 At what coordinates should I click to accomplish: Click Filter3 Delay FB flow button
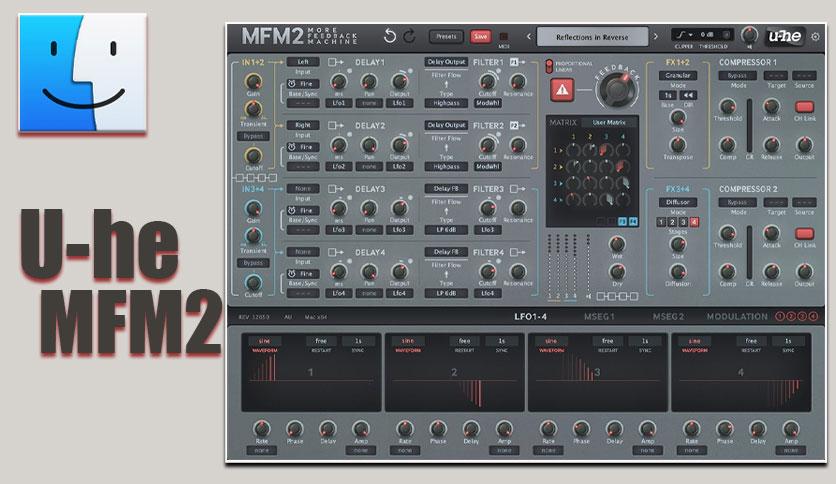446,189
